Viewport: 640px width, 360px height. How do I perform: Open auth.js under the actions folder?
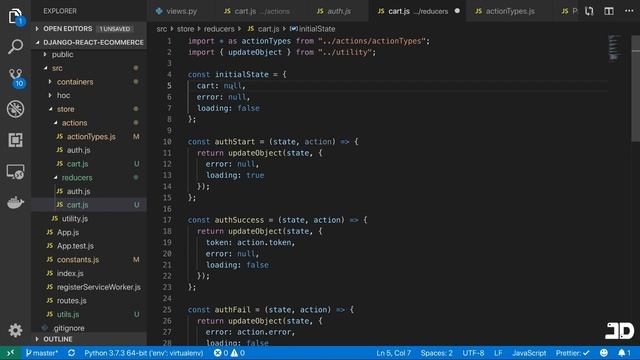[89, 150]
